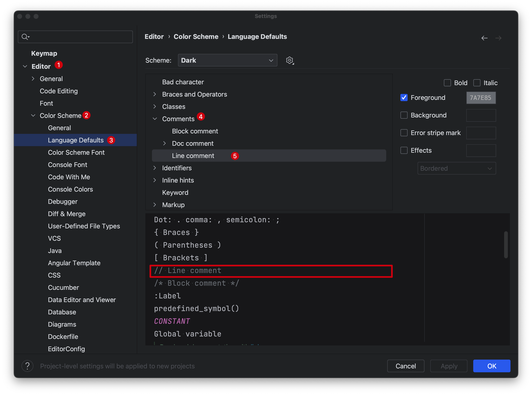The height and width of the screenshot is (395, 532).
Task: Select User-Defined File Types
Action: [84, 226]
